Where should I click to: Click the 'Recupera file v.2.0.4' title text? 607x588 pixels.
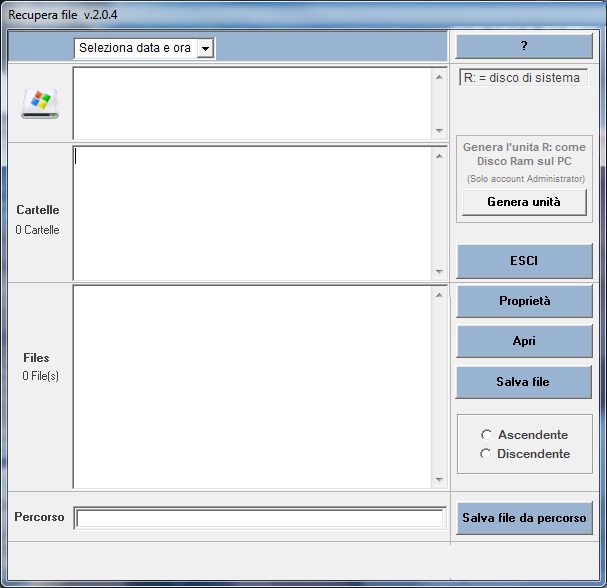[63, 15]
